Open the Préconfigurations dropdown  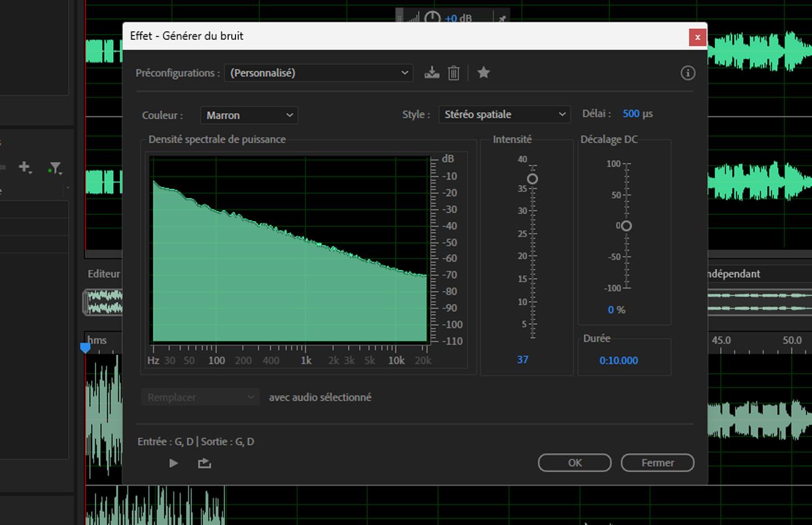[x=319, y=73]
